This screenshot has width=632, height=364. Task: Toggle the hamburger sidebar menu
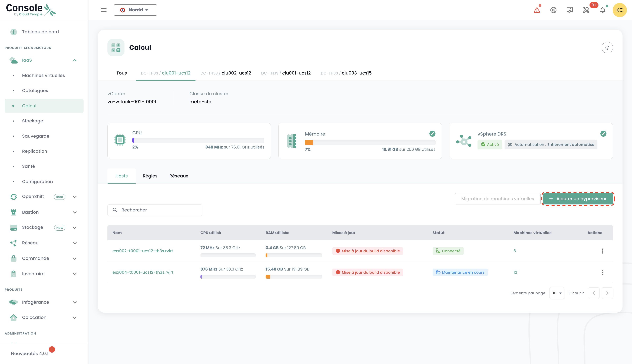coord(103,10)
